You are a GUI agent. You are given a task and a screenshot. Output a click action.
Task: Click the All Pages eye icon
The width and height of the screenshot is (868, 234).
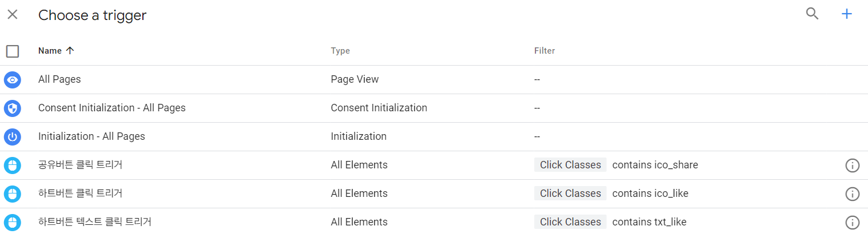[13, 80]
